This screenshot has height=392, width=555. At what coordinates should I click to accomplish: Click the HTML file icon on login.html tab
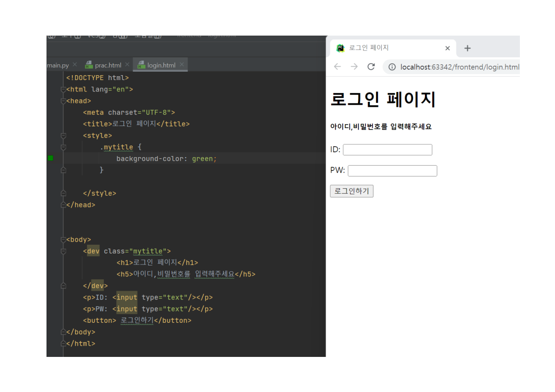coord(141,65)
